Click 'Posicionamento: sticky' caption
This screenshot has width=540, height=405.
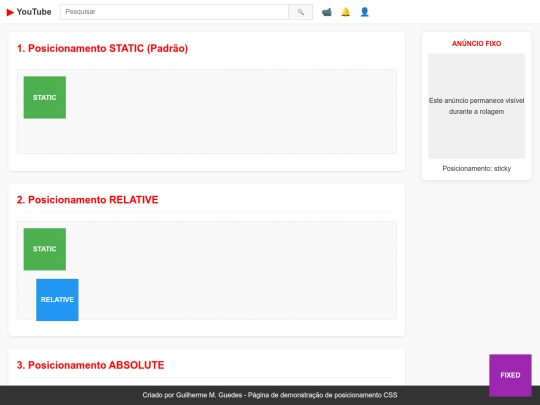pos(477,169)
